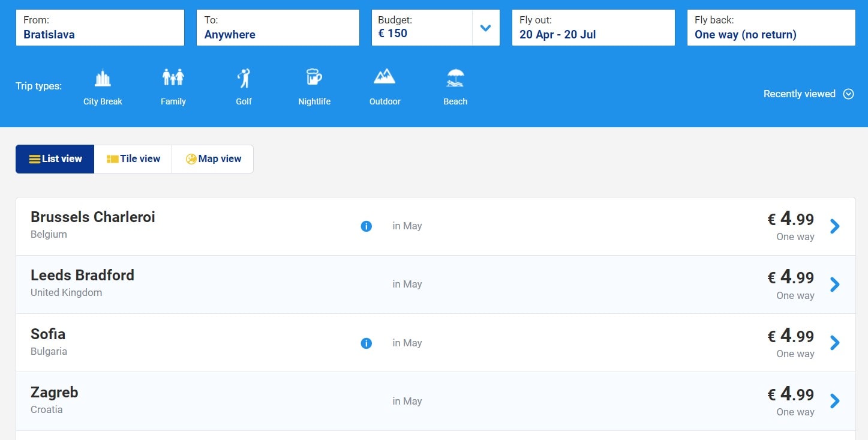Click the To field showing Anywhere
Viewport: 868px width, 440px height.
click(x=278, y=28)
